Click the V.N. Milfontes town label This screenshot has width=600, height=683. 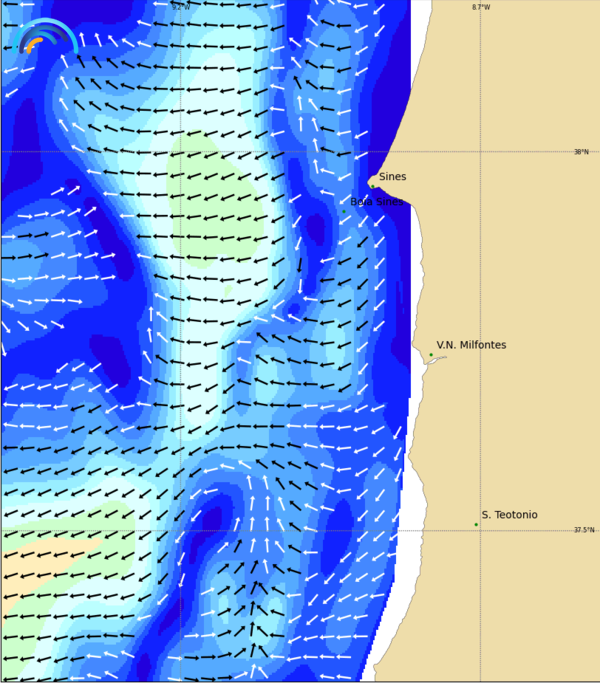tap(471, 345)
